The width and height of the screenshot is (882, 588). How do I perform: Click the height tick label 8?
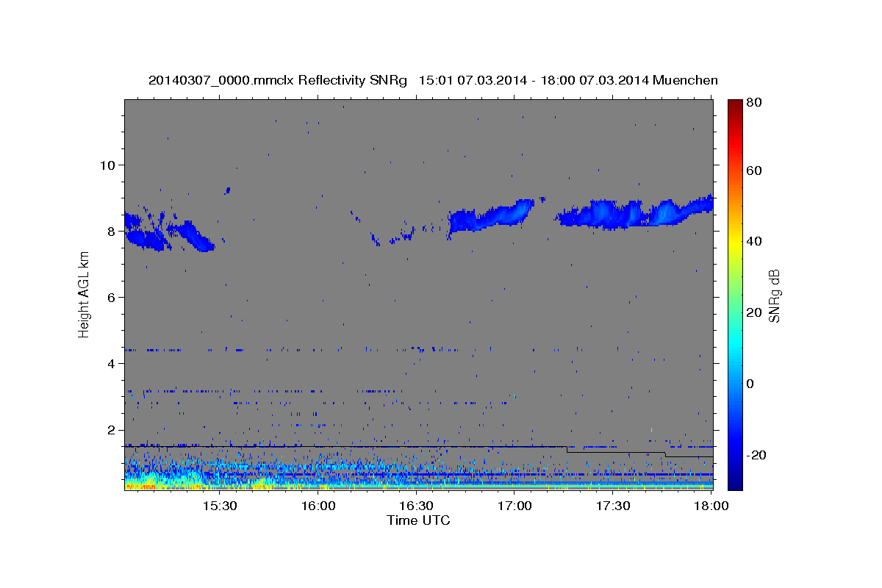[x=110, y=231]
